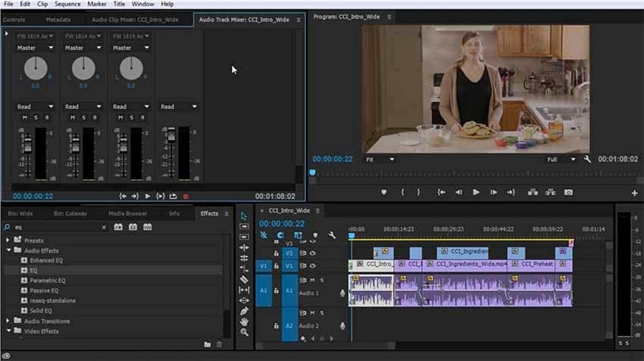Select the Pen tool
Image resolution: width=644 pixels, height=361 pixels.
(x=244, y=311)
